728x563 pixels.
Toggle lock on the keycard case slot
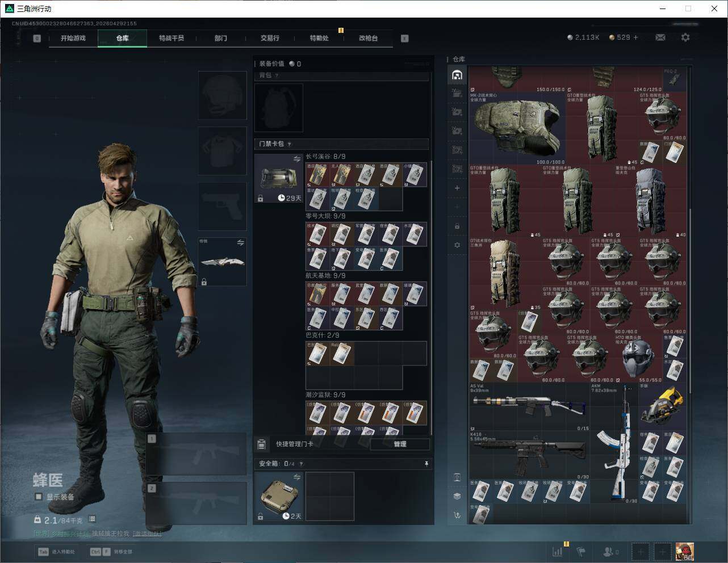point(260,198)
